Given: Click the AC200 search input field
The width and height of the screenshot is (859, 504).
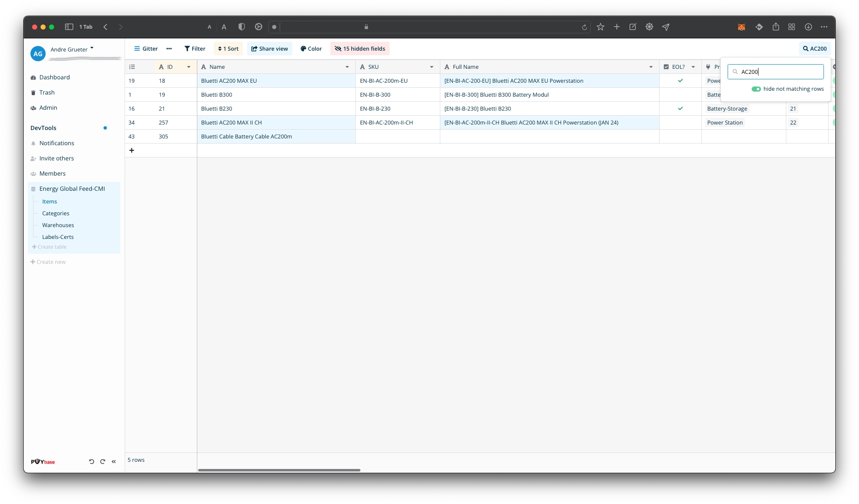Looking at the screenshot, I should click(776, 71).
